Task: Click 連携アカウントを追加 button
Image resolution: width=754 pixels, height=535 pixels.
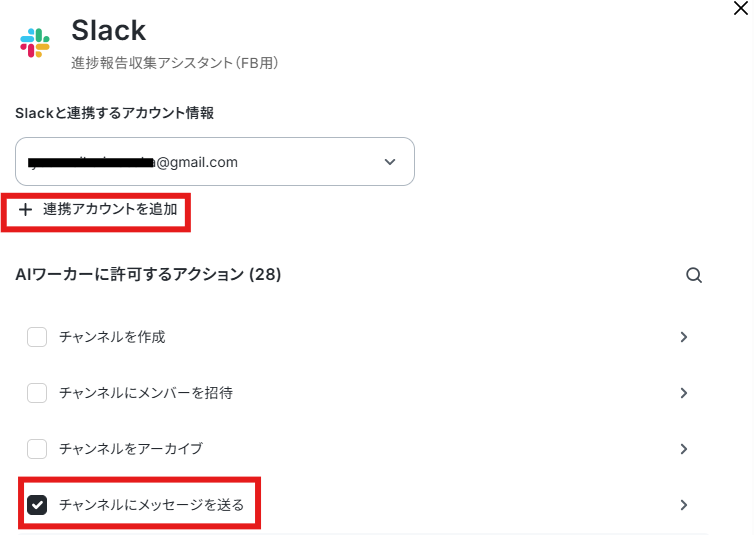Action: coord(98,210)
